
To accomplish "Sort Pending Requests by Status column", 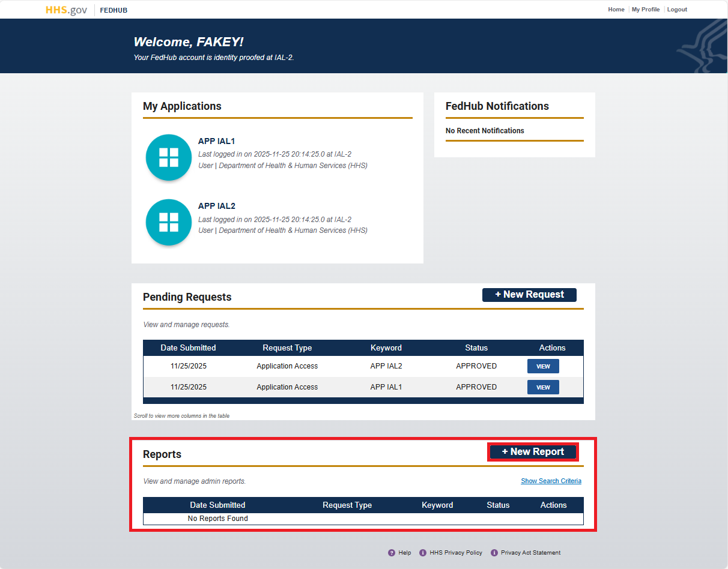I will click(476, 348).
